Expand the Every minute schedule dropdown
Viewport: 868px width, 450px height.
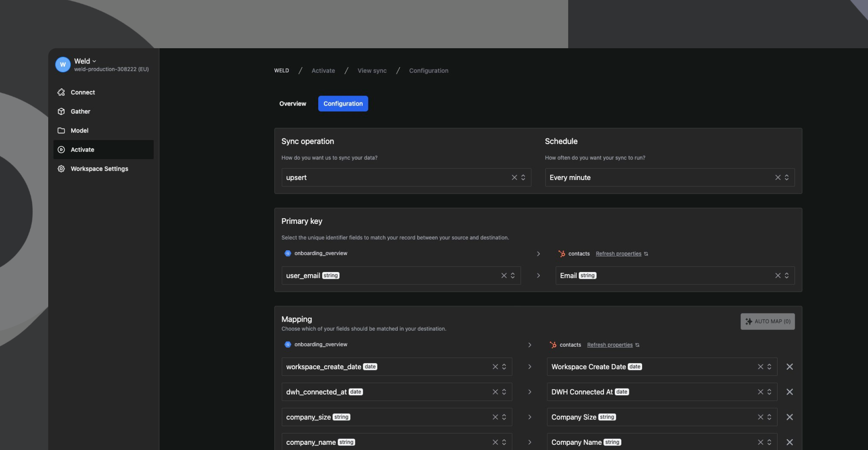point(786,177)
